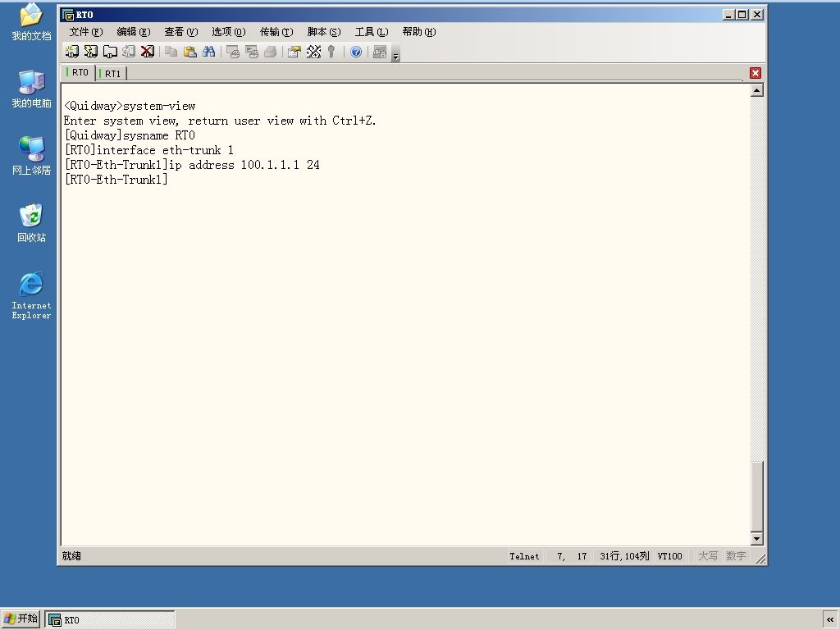Open the 查看(V) menu

(181, 32)
